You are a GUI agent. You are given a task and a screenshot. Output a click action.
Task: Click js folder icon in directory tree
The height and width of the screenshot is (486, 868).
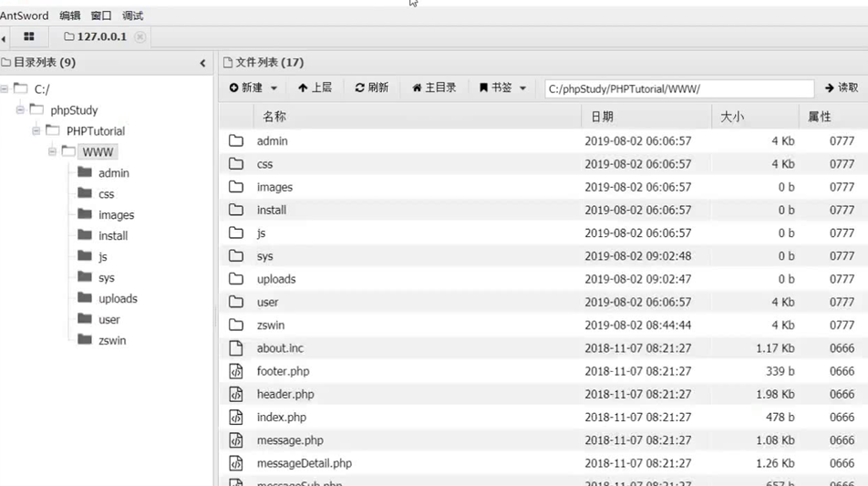pyautogui.click(x=85, y=255)
